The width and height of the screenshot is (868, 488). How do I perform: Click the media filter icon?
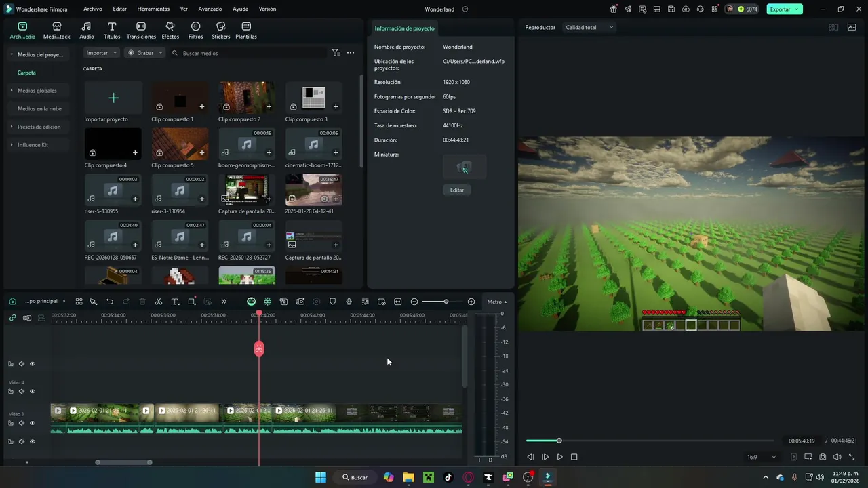[336, 53]
